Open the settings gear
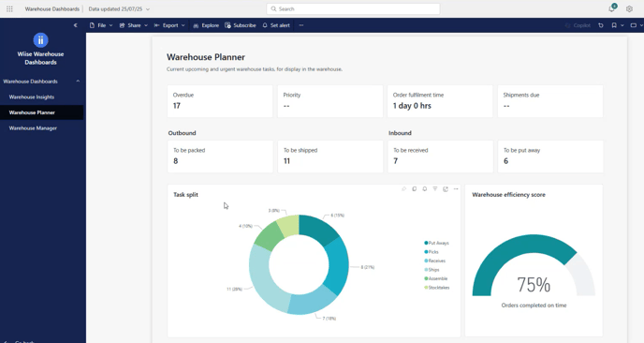Viewport: 644px width, 343px height. 629,8
